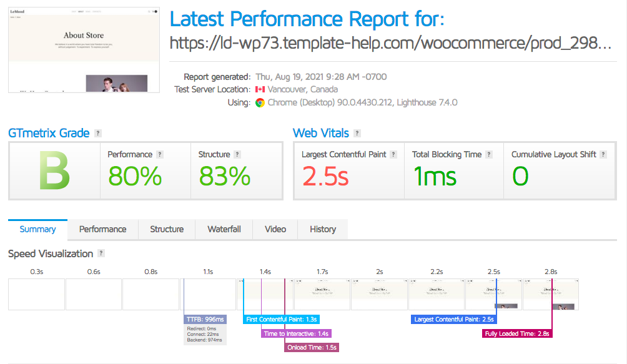Click help icon for Cumulative Layout Shift
This screenshot has width=627, height=364.
[604, 154]
